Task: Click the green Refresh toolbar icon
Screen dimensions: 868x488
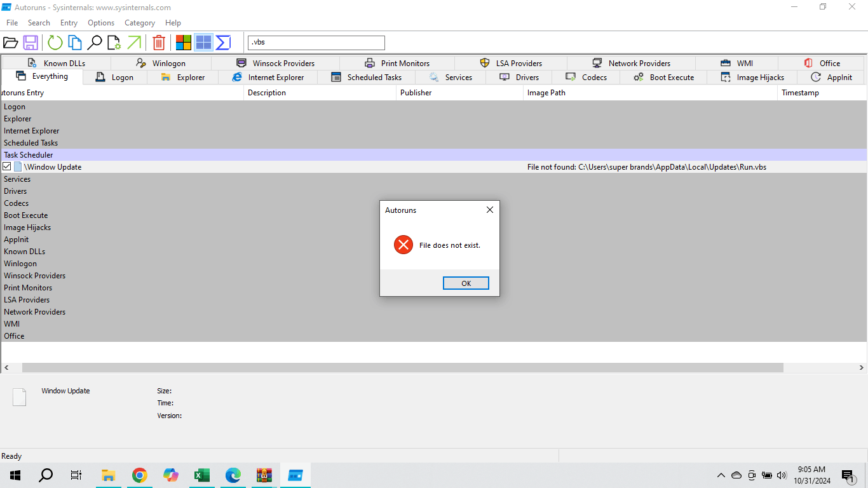Action: point(55,43)
